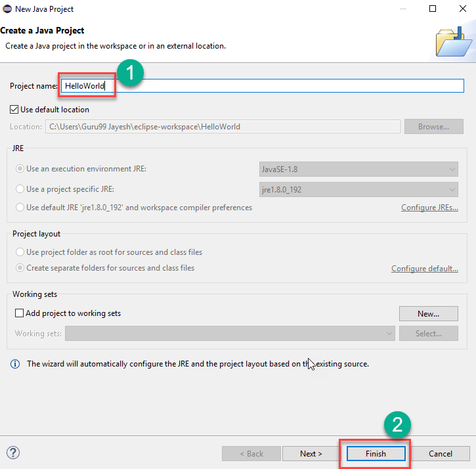The image size is (476, 469).
Task: Expand the jre1.8.0_192 project JRE dropdown
Action: (358, 190)
